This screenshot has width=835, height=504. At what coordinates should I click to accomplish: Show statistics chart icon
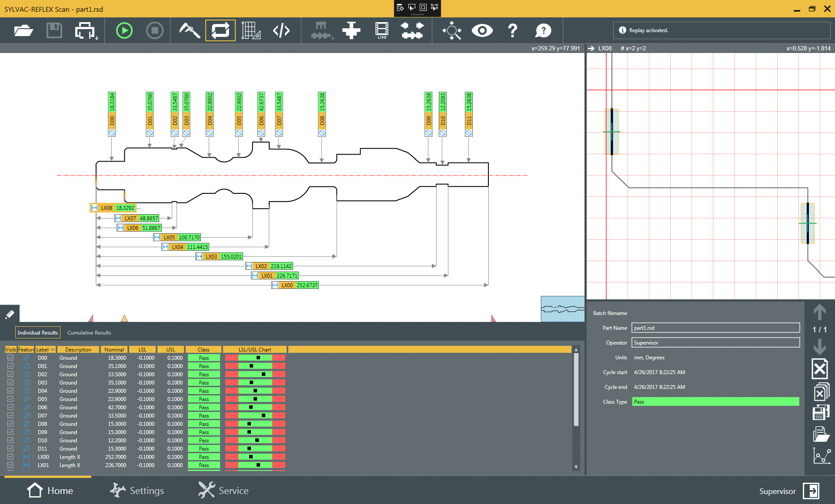click(x=822, y=455)
